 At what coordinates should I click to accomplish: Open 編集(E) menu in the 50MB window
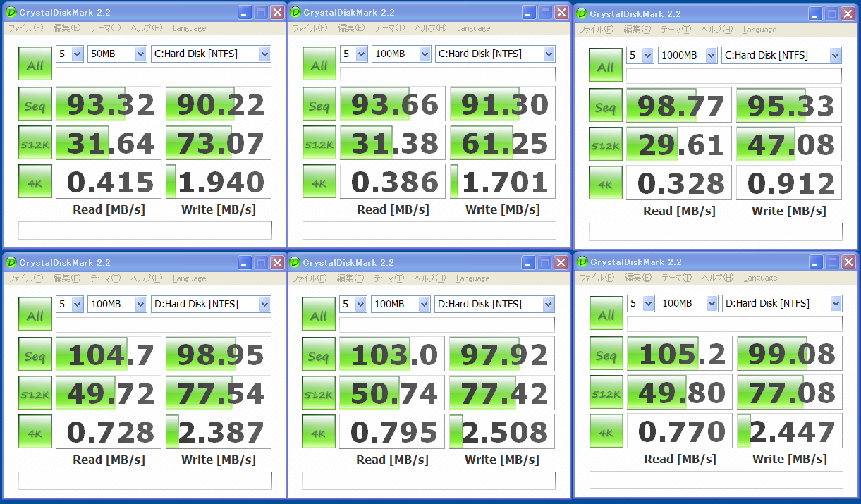pos(67,28)
